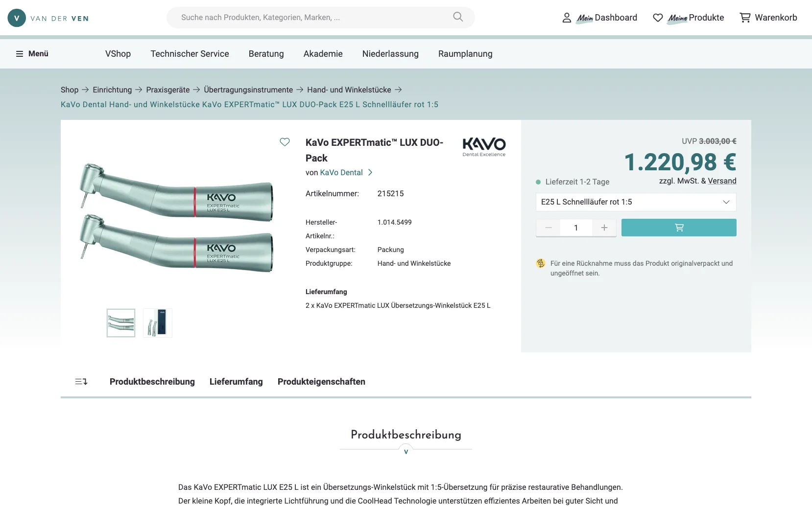Viewport: 812px width, 507px height.
Task: Go to Shop breadcrumb
Action: [x=70, y=90]
